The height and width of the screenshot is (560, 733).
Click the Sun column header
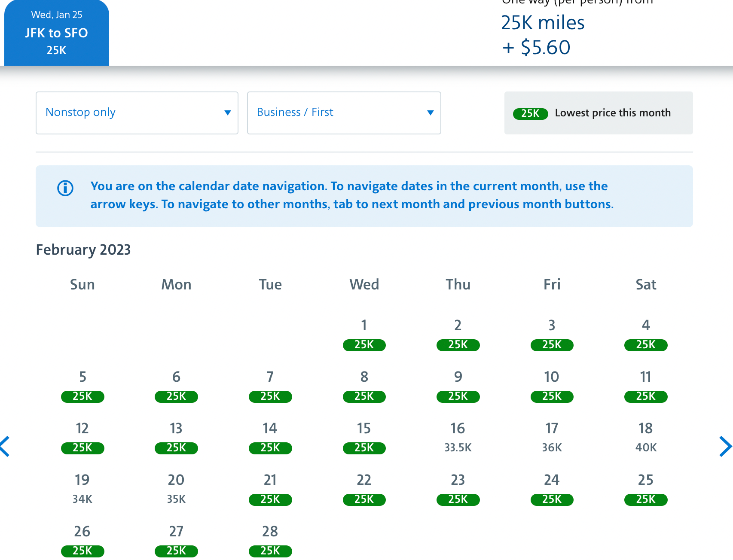tap(82, 284)
